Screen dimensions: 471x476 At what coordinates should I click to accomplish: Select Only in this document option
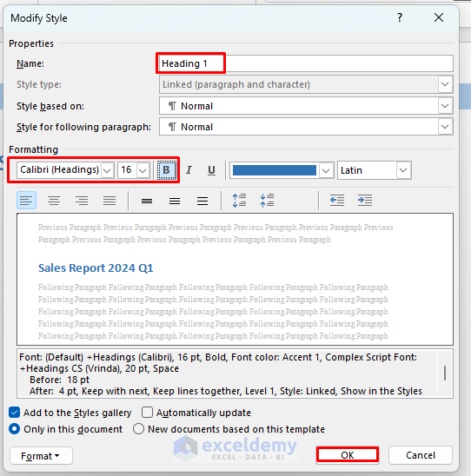click(14, 429)
